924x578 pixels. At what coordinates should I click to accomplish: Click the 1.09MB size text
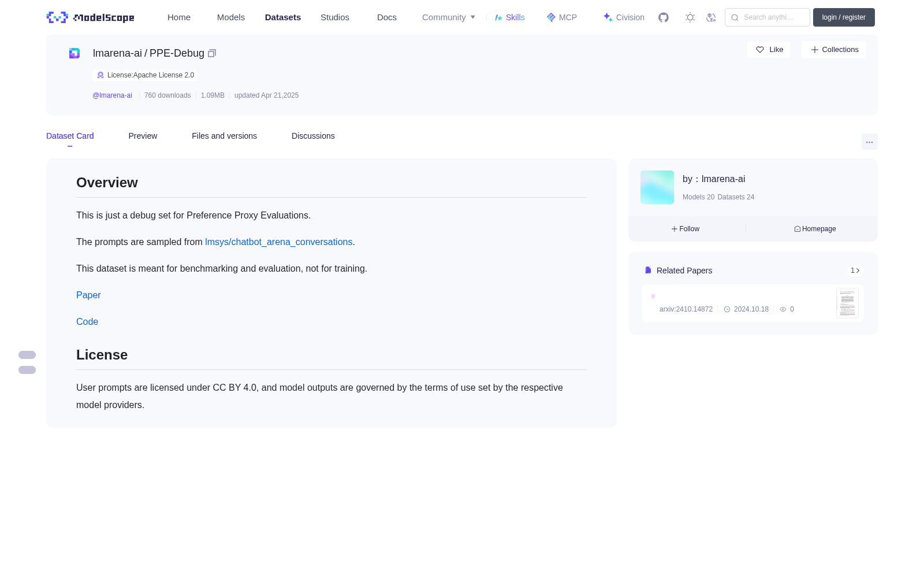213,95
